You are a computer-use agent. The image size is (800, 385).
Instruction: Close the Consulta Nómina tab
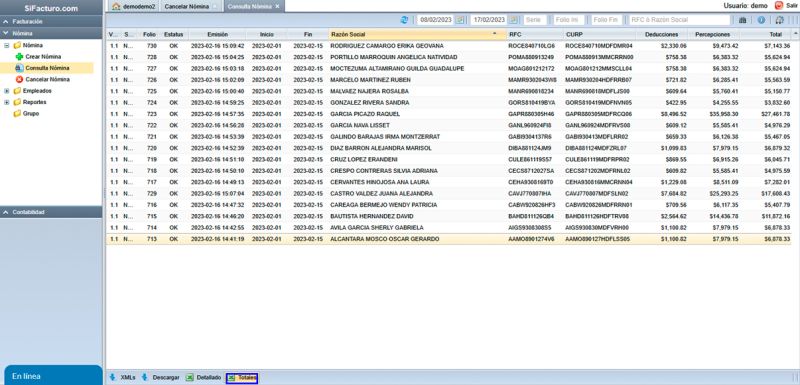point(278,6)
